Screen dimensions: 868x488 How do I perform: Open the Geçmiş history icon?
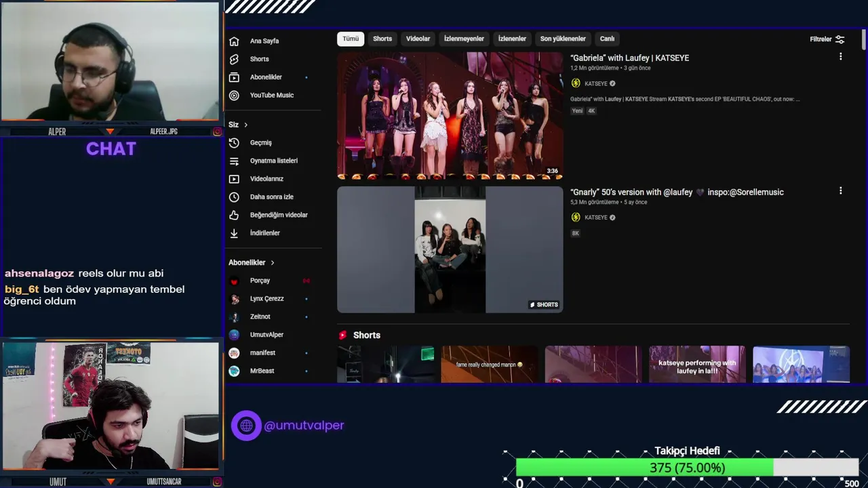(x=234, y=143)
